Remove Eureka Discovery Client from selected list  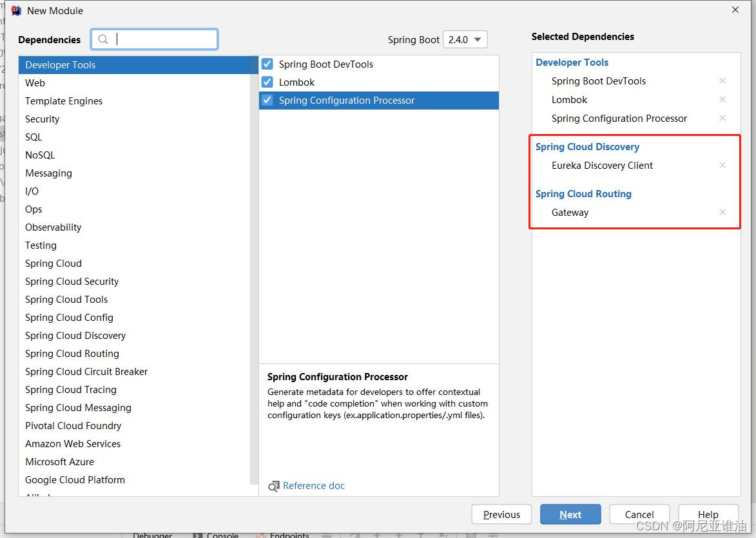pos(722,166)
